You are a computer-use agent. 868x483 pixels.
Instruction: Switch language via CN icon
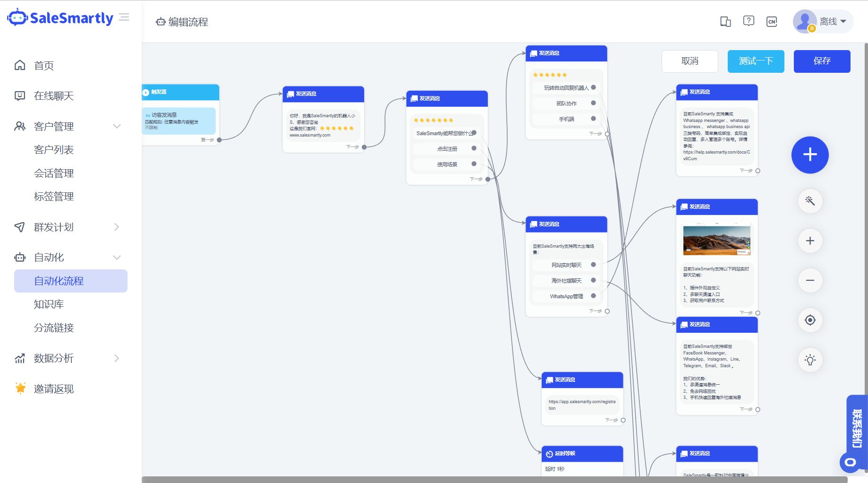pos(772,22)
